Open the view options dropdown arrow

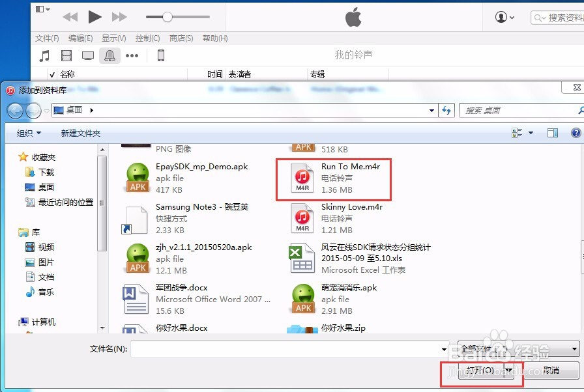pos(531,133)
